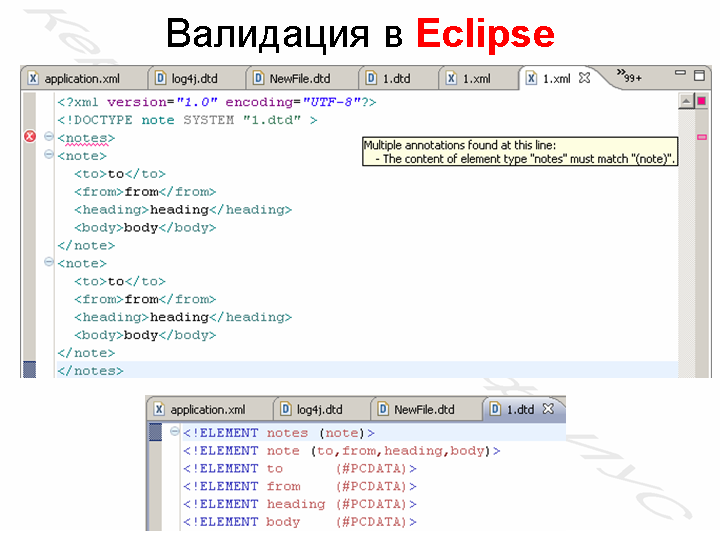Click the XML icon on the inactive 1.xml tab
The image size is (720, 540).
[x=451, y=78]
